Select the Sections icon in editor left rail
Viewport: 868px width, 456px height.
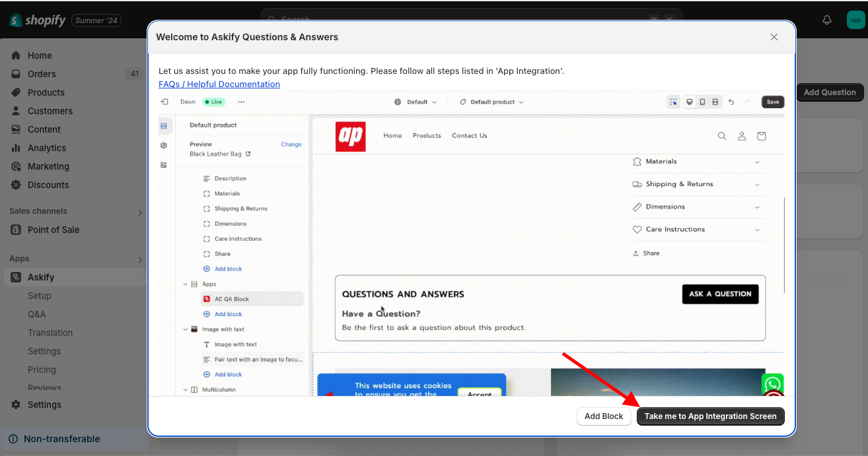164,125
